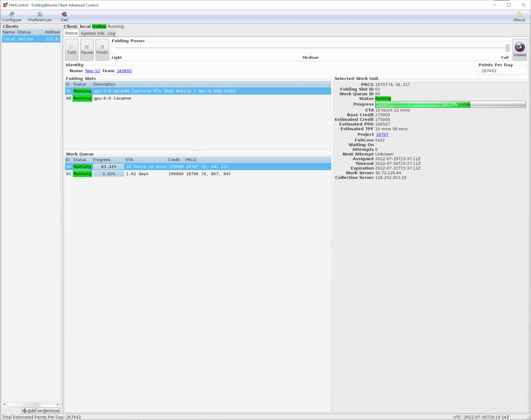The height and width of the screenshot is (420, 531).
Task: Click the clients list horizontal scrollbar thumb
Action: 24,405
